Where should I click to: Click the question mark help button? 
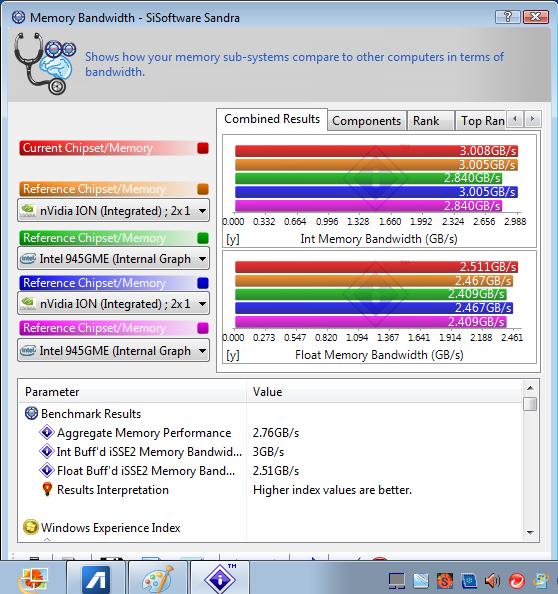click(508, 17)
